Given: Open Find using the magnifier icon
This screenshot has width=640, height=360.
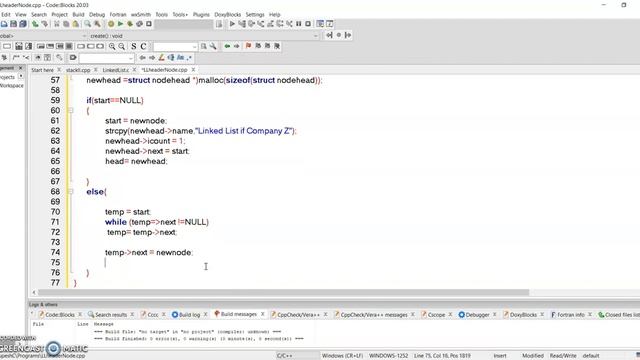Looking at the screenshot, I should (x=88, y=24).
